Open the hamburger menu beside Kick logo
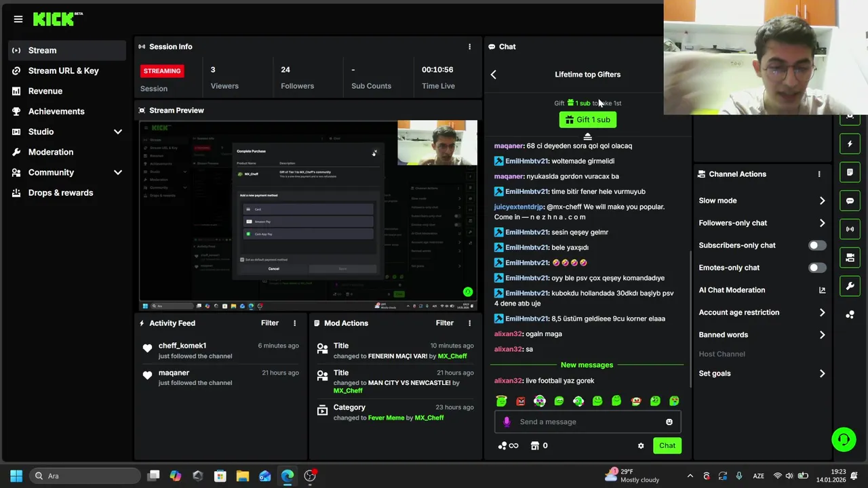Viewport: 868px width, 488px height. pyautogui.click(x=18, y=19)
